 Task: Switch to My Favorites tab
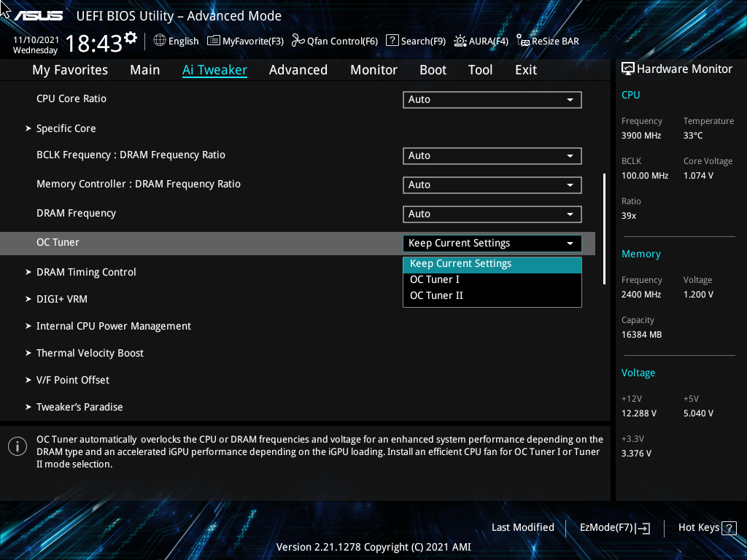[x=70, y=70]
